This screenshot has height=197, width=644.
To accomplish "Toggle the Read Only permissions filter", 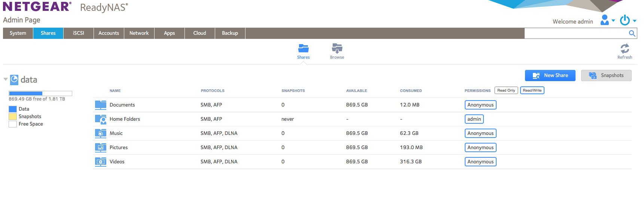I will point(506,90).
